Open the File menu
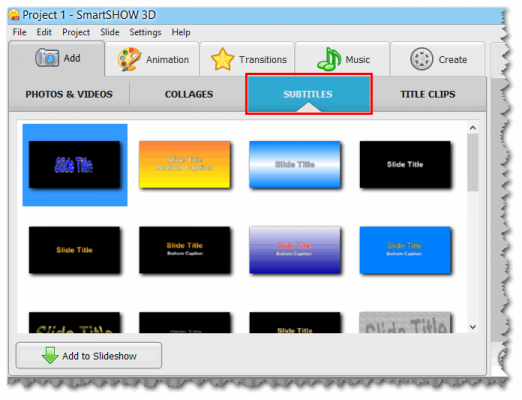 coord(19,32)
